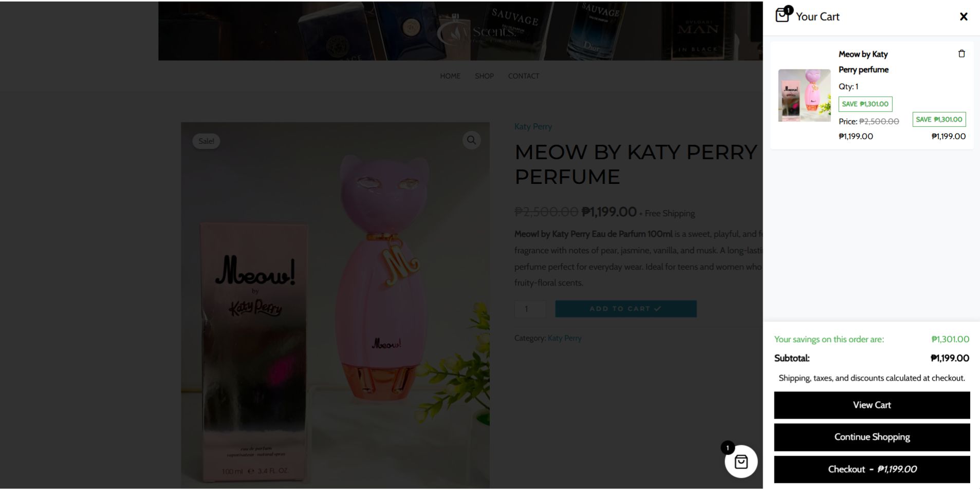Open Meow by Katy Perry perfume cart title
Screen dimensions: 980x490
pos(863,62)
